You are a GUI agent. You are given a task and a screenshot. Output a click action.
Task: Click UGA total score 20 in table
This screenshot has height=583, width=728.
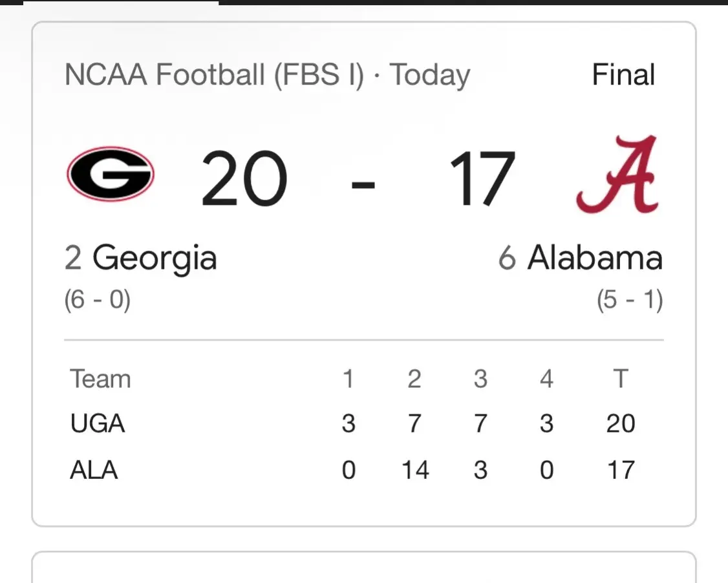click(x=621, y=423)
